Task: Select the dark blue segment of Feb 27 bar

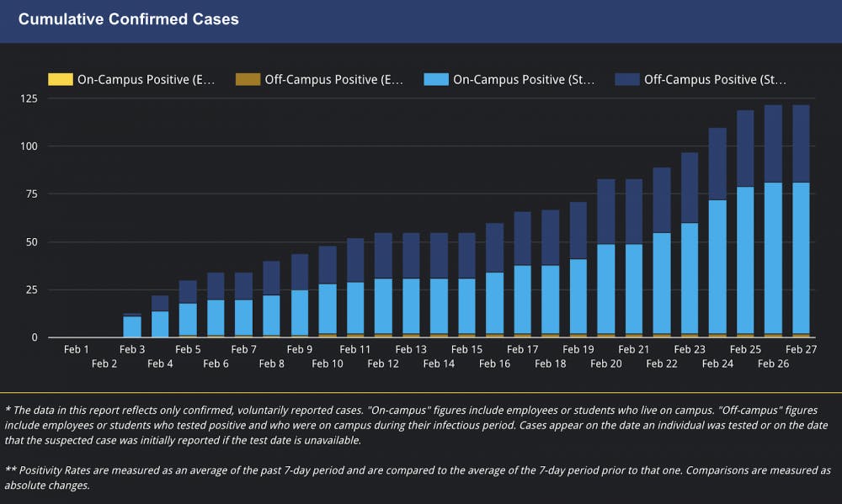Action: [801, 143]
